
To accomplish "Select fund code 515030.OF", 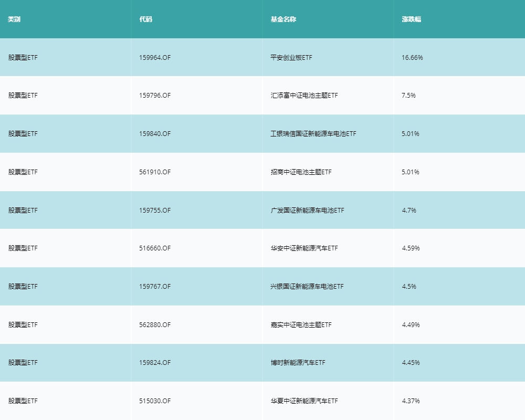I will coord(155,401).
